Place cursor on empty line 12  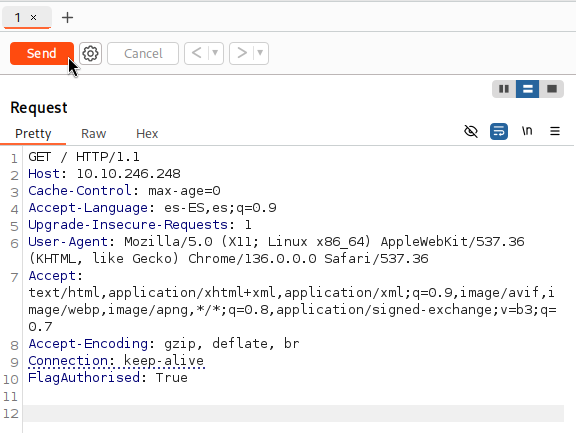(x=293, y=414)
